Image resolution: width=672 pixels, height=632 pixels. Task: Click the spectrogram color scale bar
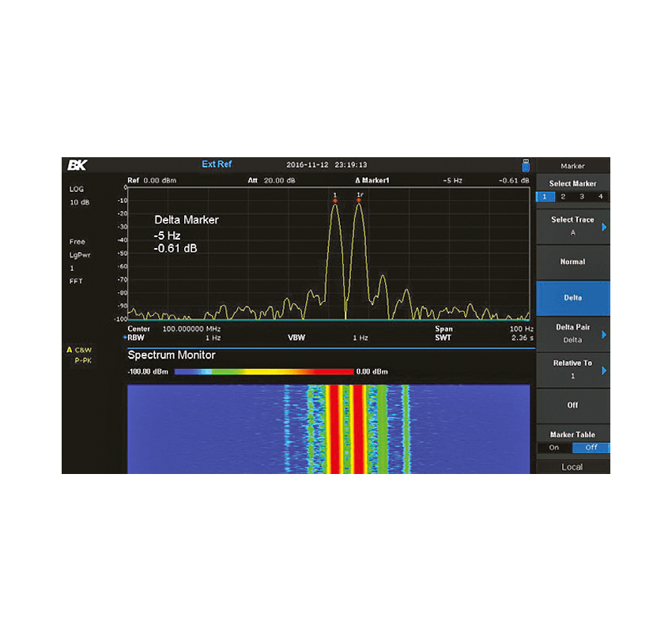tap(264, 371)
